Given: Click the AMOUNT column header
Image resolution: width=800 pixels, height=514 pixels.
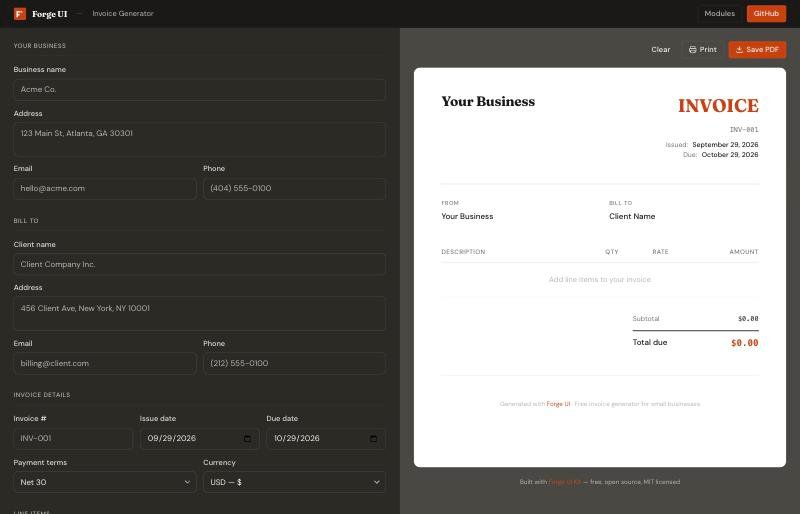Looking at the screenshot, I should [x=744, y=252].
